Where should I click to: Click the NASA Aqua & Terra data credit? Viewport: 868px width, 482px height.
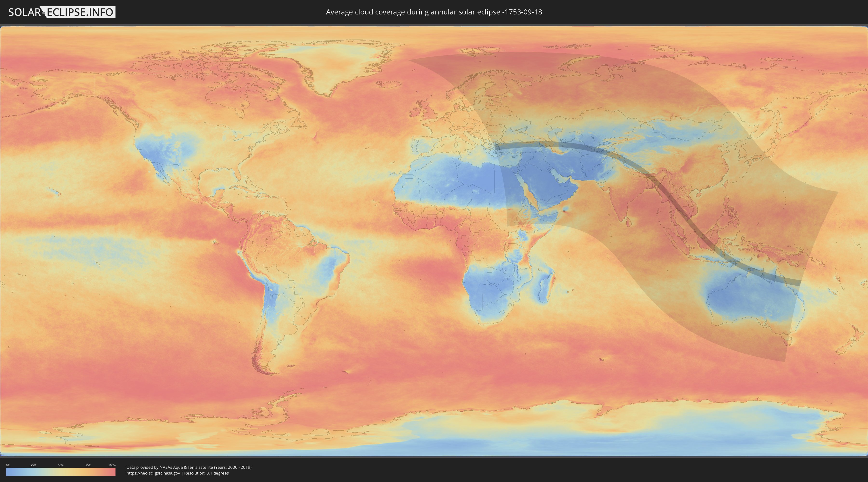click(189, 467)
